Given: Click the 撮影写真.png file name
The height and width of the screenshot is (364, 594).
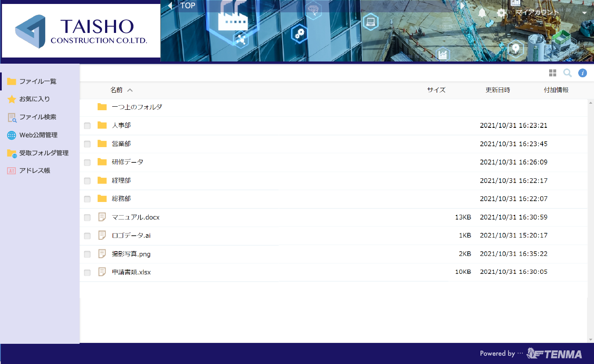Looking at the screenshot, I should 131,254.
